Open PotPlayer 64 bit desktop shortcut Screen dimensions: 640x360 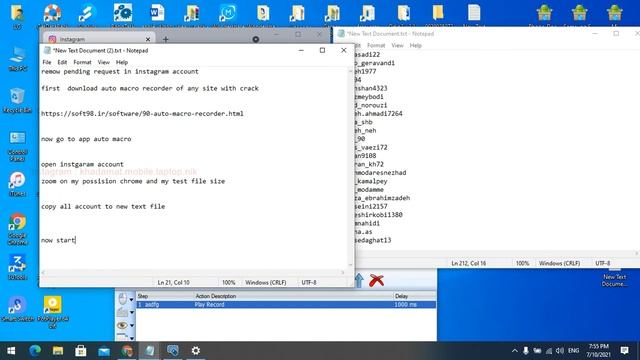click(53, 312)
